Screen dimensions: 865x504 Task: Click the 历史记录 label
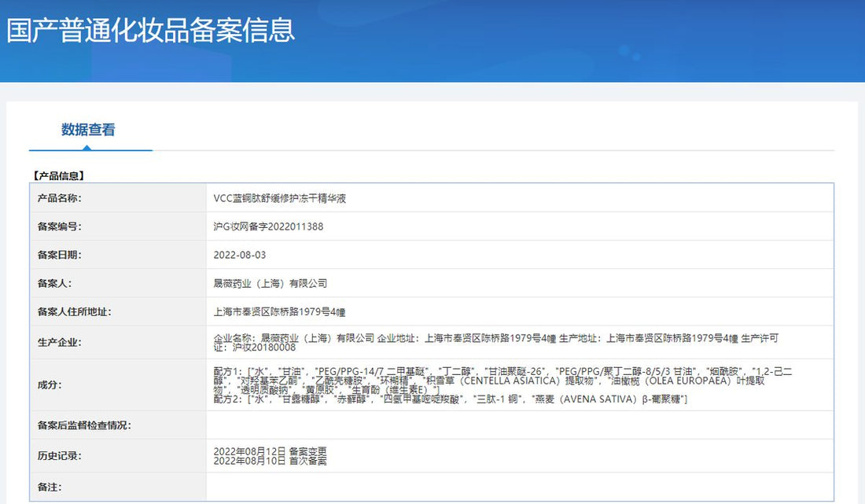pyautogui.click(x=59, y=456)
